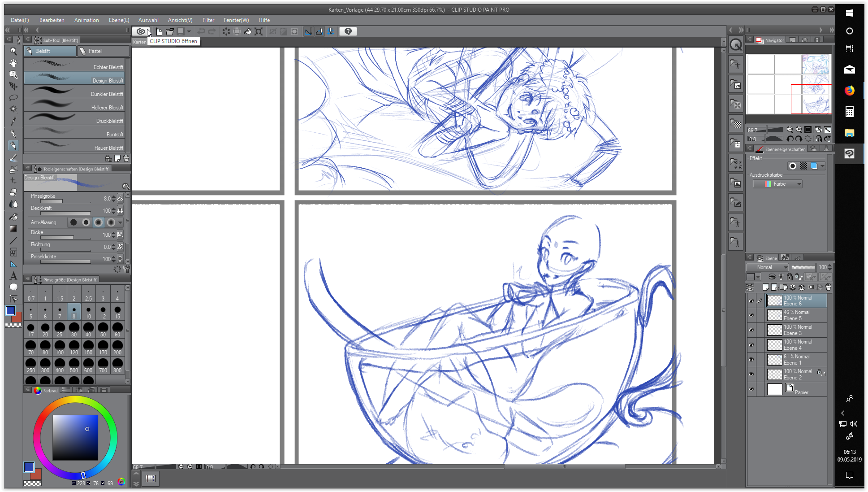Click the lock layer icon
This screenshot has height=492, width=868.
(790, 277)
